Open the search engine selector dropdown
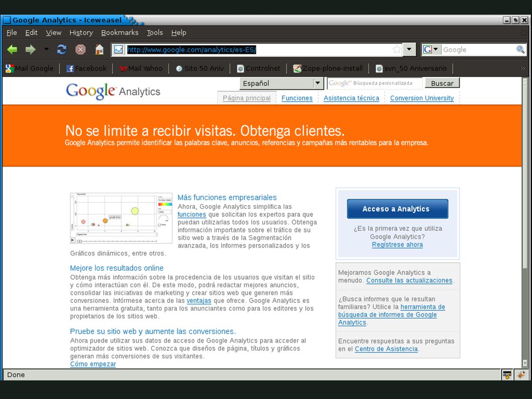Viewport: 532px width, 399px height. point(431,50)
